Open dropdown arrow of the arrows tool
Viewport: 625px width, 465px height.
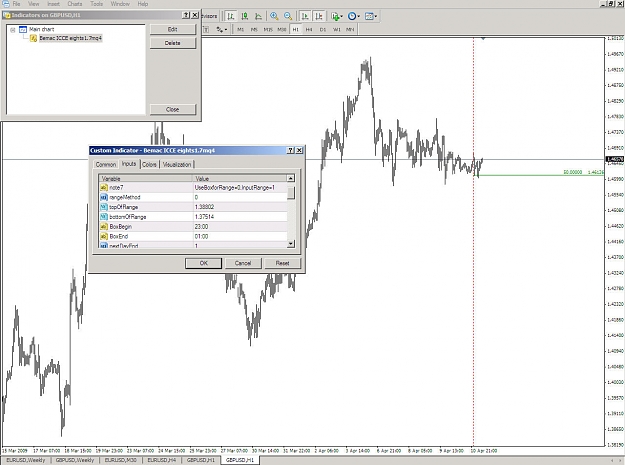226,29
